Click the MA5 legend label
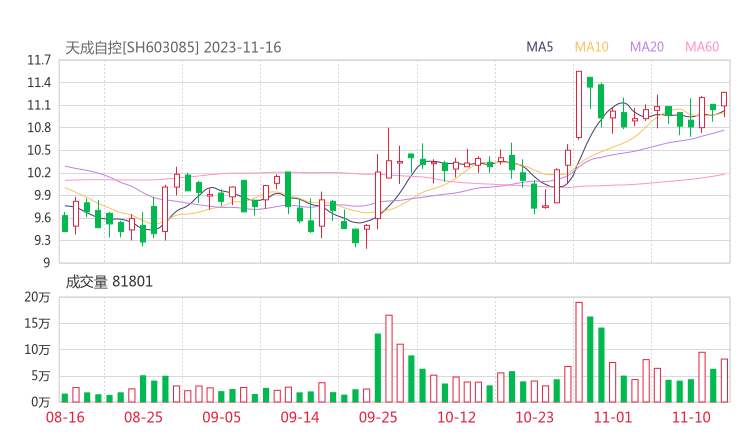The image size is (740, 440). click(x=539, y=47)
